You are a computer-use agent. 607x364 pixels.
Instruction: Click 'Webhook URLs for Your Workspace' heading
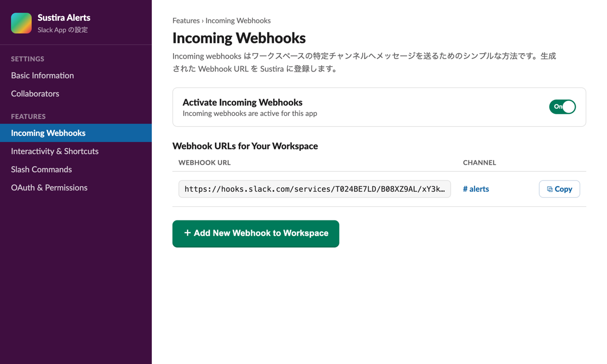(245, 146)
